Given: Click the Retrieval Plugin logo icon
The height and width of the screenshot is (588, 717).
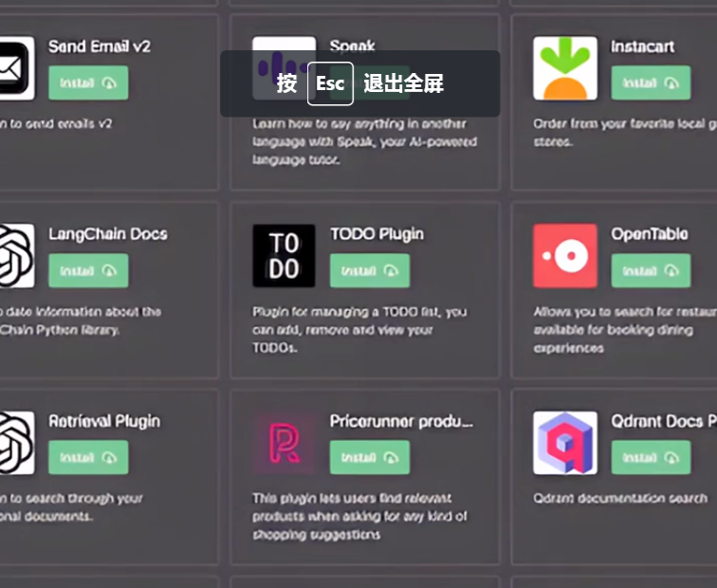Looking at the screenshot, I should (x=17, y=443).
